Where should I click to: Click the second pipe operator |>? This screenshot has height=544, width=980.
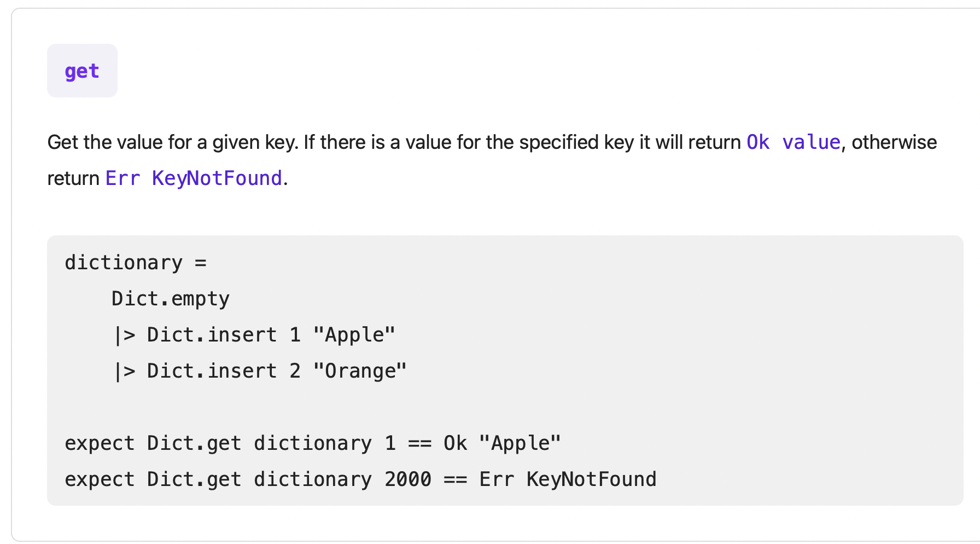[124, 372]
